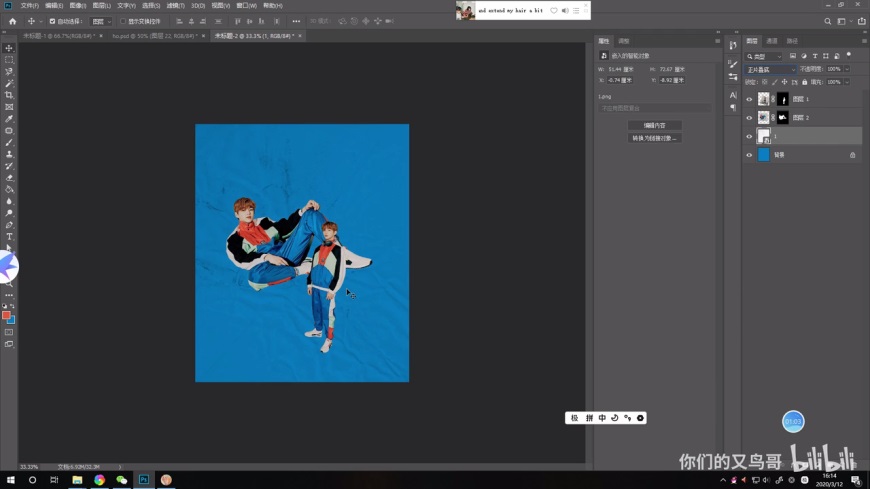Open the blend mode dropdown
The height and width of the screenshot is (489, 870).
770,69
